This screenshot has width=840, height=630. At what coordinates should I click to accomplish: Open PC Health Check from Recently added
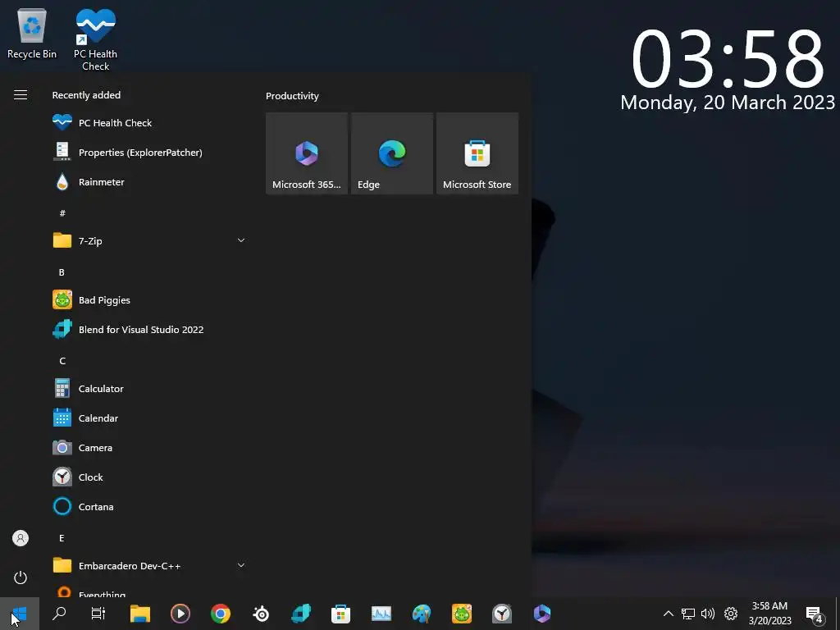(150, 123)
